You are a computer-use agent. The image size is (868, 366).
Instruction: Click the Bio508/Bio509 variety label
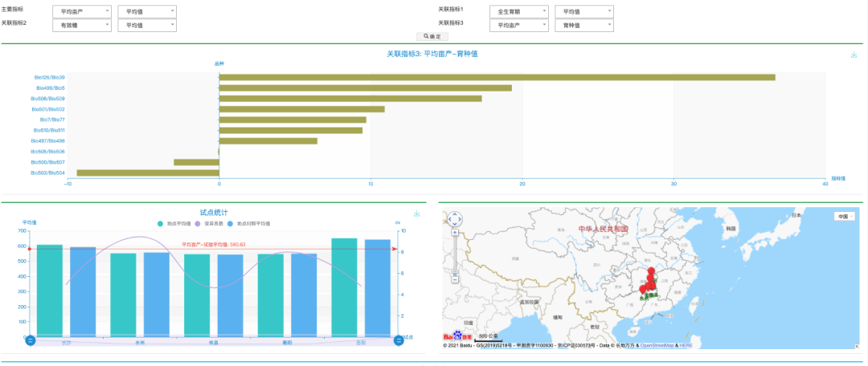[49, 99]
